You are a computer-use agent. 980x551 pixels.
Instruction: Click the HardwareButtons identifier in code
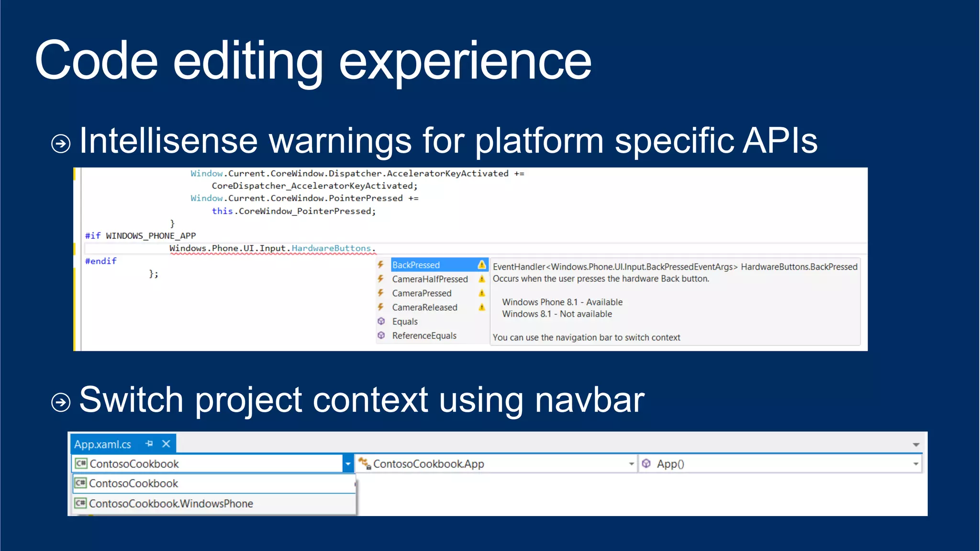click(x=331, y=248)
